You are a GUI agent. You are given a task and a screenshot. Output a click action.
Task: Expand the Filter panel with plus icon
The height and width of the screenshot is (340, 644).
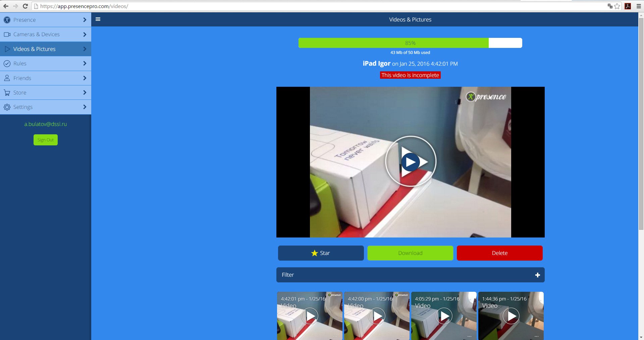click(x=537, y=275)
